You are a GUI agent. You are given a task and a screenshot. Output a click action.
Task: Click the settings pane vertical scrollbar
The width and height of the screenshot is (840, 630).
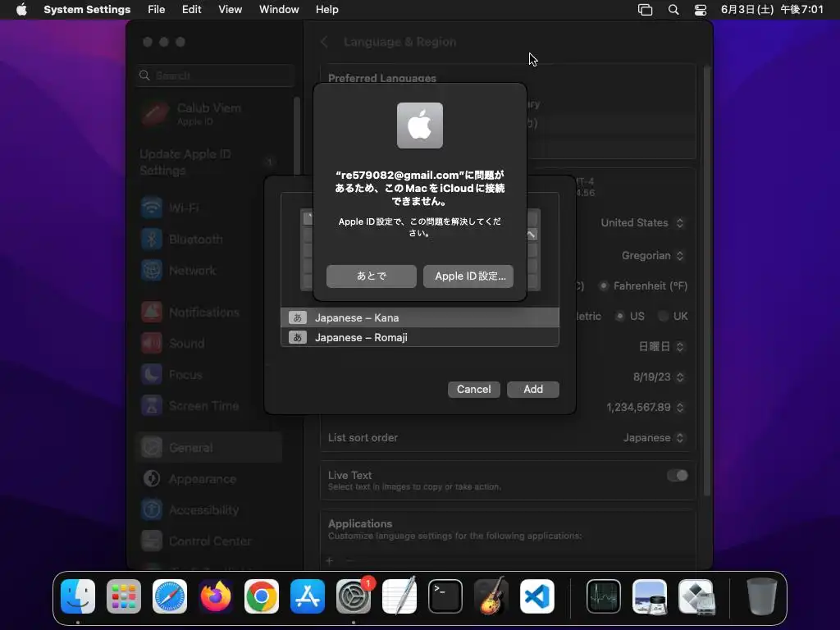point(707,281)
